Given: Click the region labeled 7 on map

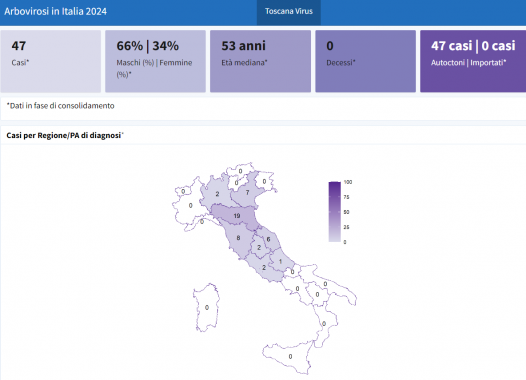Looking at the screenshot, I should point(247,193).
